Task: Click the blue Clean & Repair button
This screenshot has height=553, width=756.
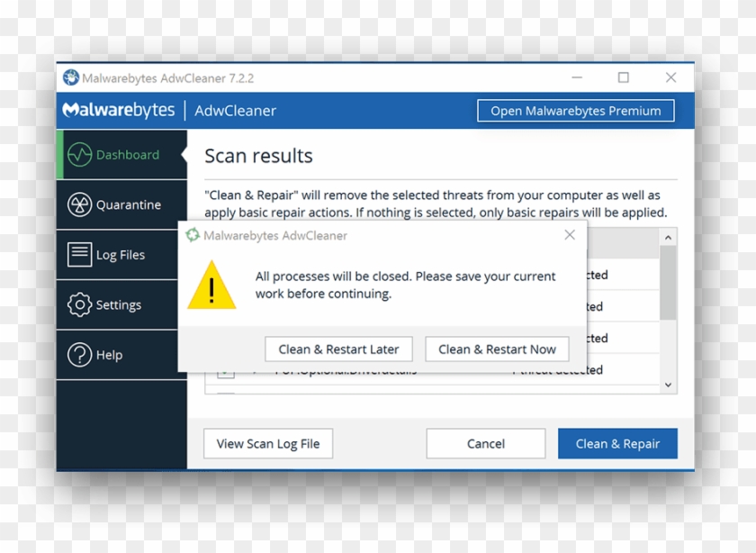Action: 617,443
